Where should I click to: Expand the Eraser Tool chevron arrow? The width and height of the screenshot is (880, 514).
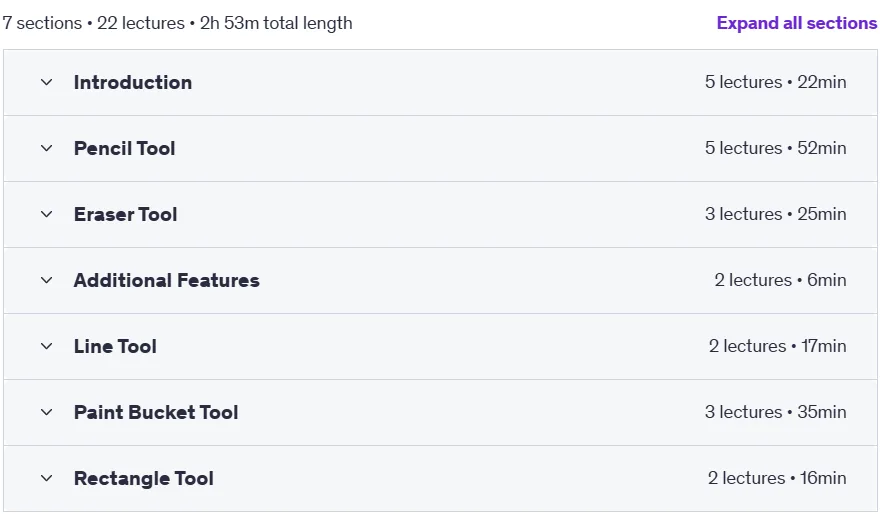coord(47,214)
